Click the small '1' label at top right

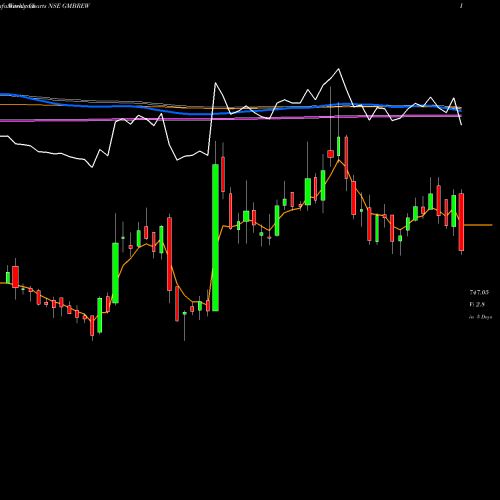[461, 6]
